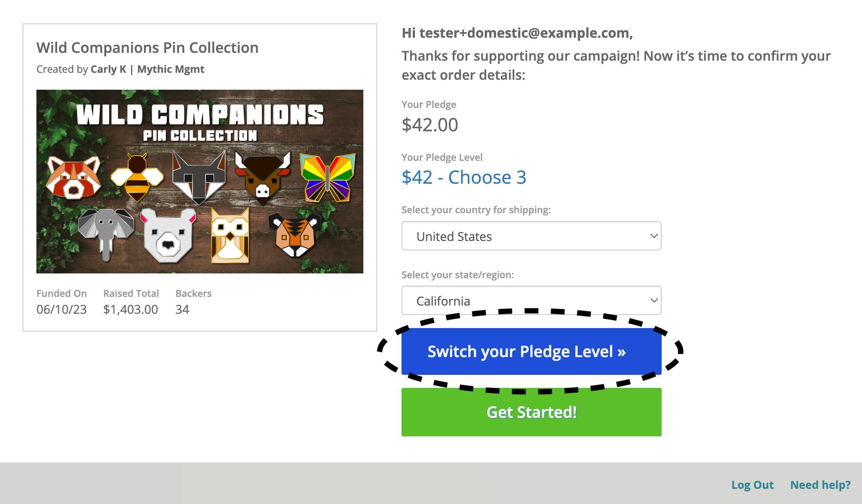Click the tiger pin image
862x504 pixels.
click(295, 234)
